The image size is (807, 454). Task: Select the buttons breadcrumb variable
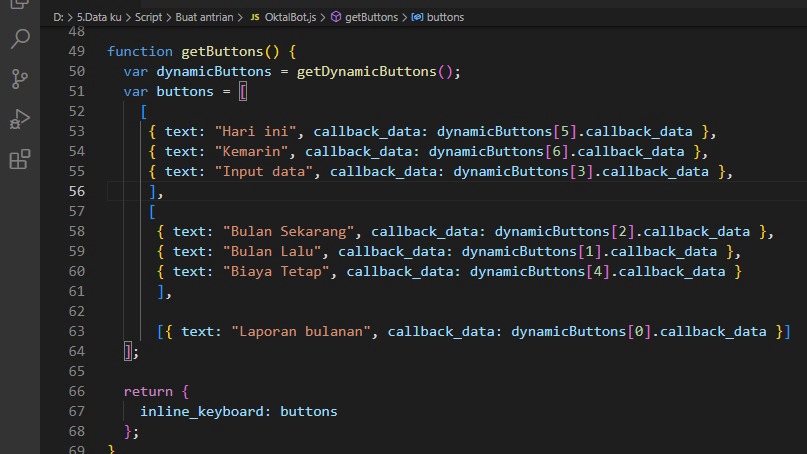[x=445, y=17]
